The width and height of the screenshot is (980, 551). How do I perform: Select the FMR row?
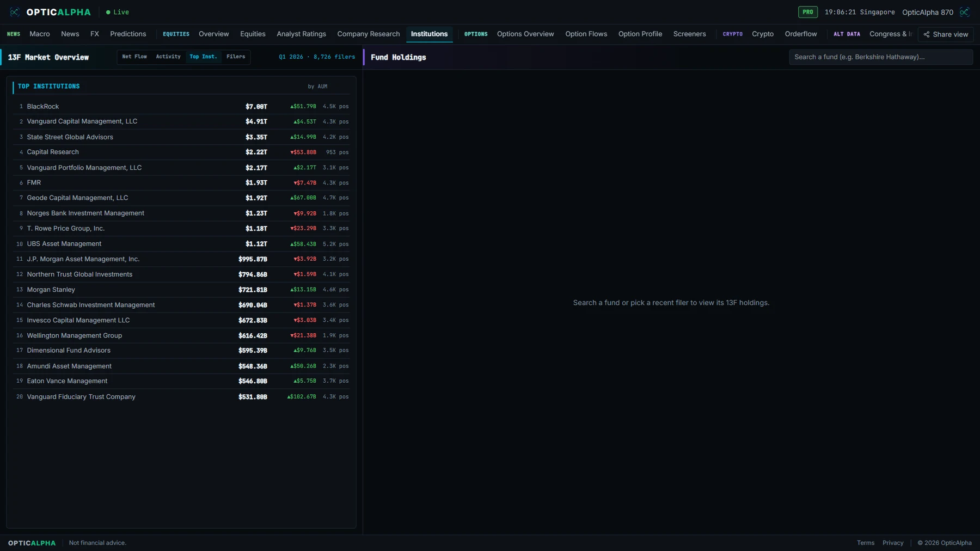tap(181, 182)
